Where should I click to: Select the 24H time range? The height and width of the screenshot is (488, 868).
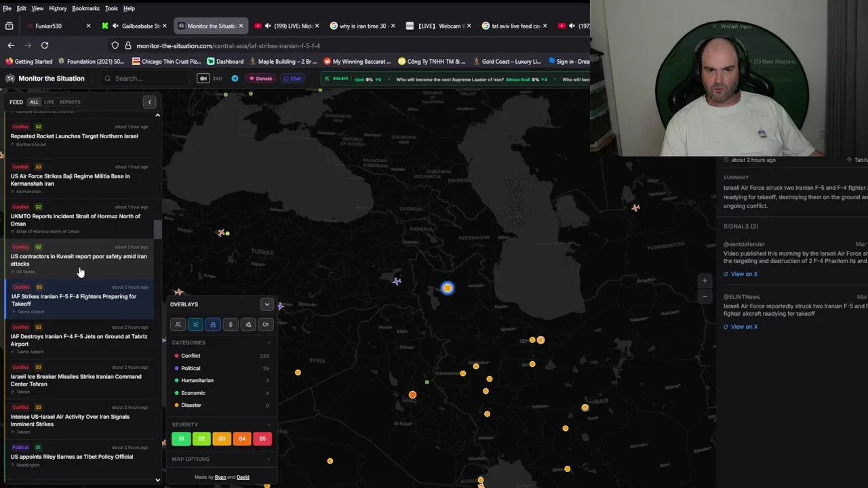click(x=218, y=79)
